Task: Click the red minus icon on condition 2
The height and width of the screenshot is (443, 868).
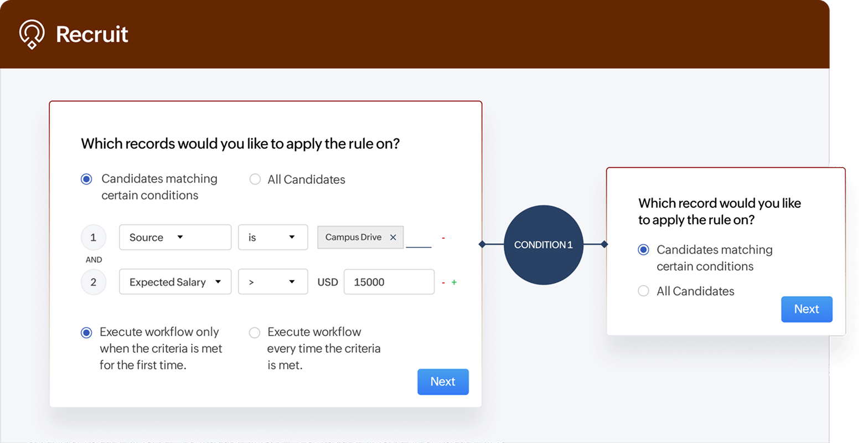Action: 443,282
